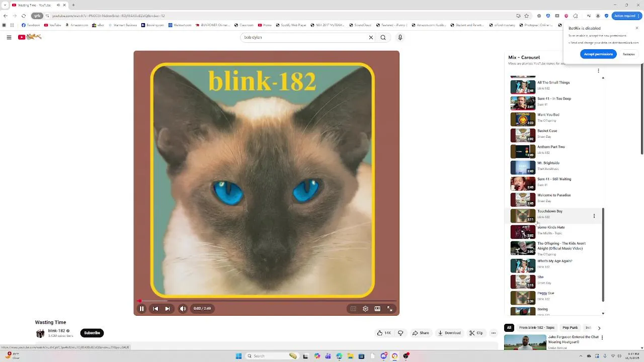Dislike the video

400,333
